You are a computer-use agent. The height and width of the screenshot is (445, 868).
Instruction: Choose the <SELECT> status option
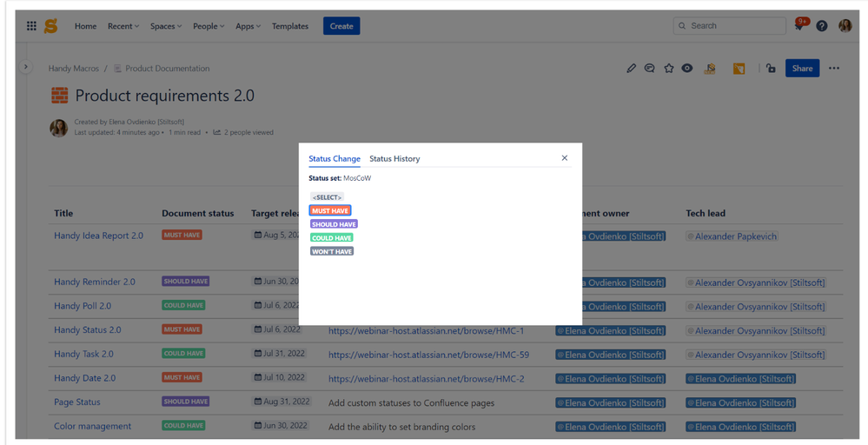(327, 197)
